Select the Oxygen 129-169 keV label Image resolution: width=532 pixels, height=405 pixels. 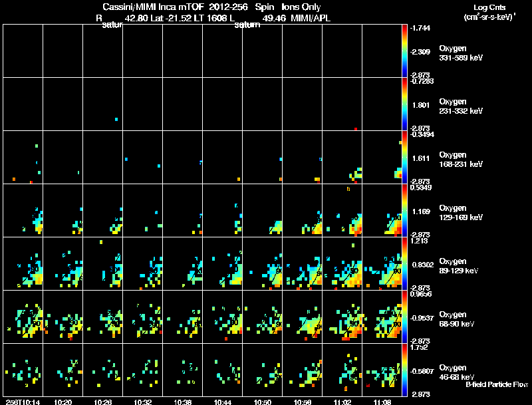click(461, 213)
